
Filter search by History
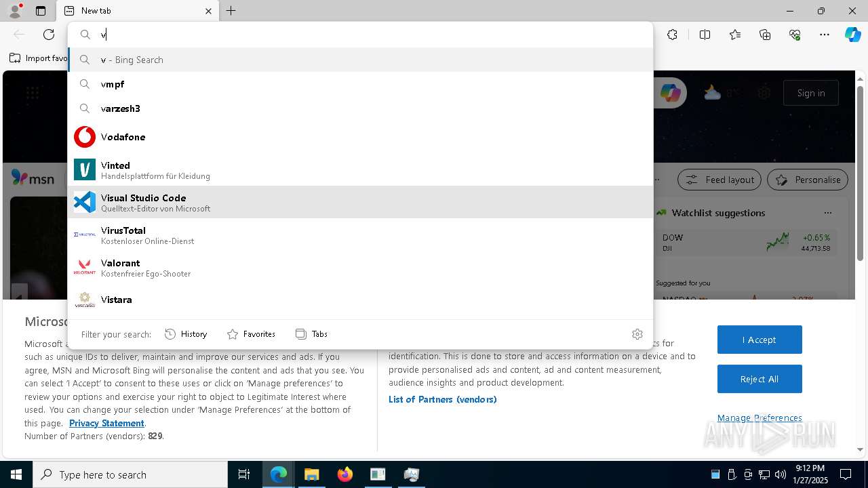point(186,334)
